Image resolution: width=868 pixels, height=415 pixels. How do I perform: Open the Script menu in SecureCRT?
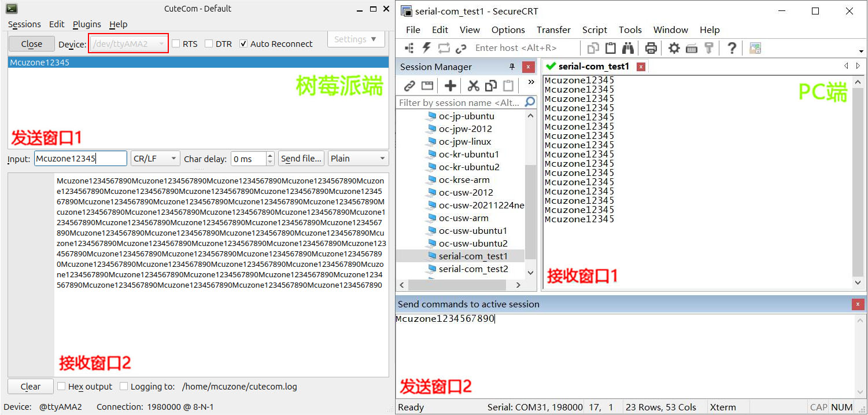[594, 30]
